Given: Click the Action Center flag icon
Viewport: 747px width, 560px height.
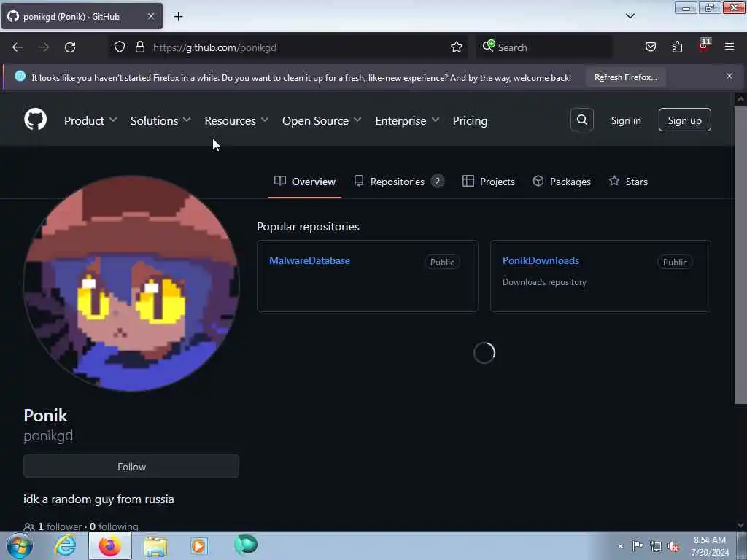Looking at the screenshot, I should tap(638, 546).
